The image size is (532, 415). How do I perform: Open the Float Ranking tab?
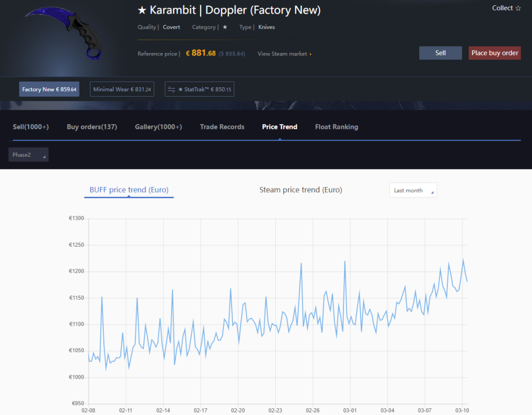(x=337, y=127)
